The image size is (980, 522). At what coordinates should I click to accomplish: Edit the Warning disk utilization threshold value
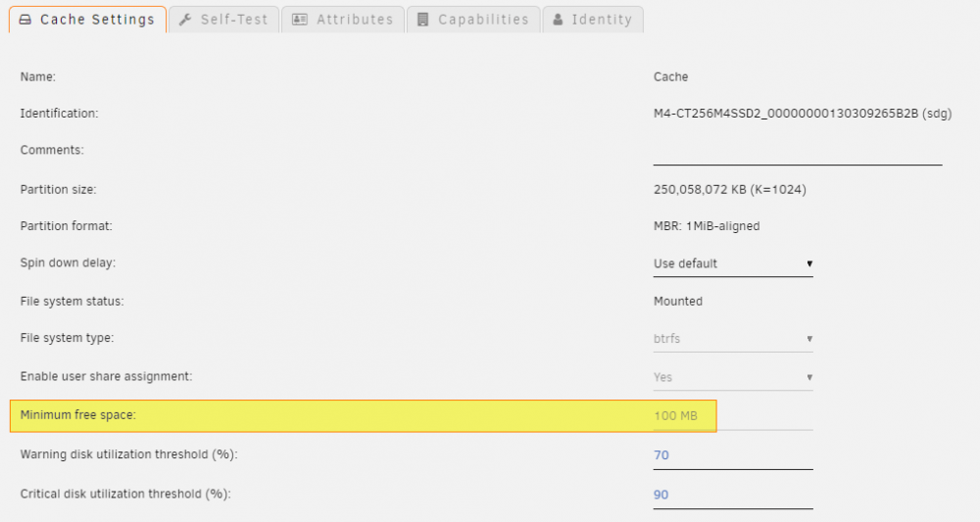click(733, 455)
